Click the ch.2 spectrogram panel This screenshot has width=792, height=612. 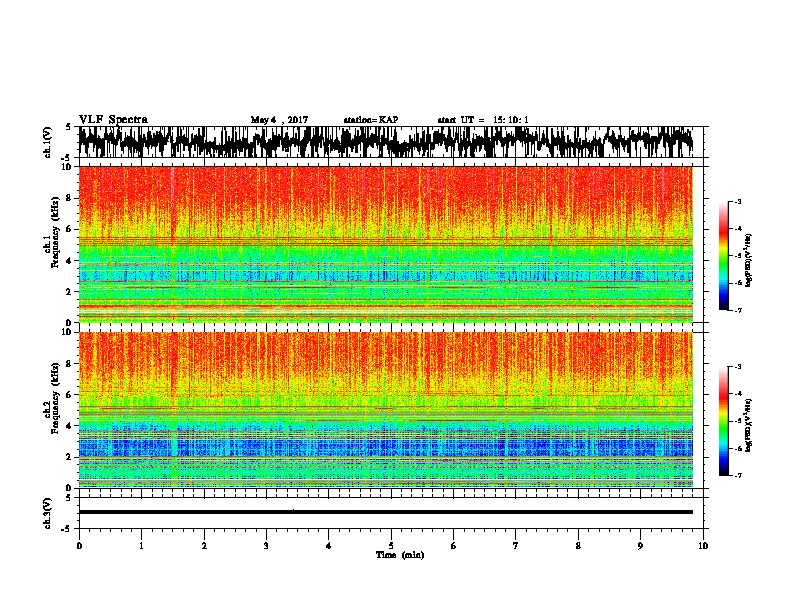pyautogui.click(x=386, y=410)
